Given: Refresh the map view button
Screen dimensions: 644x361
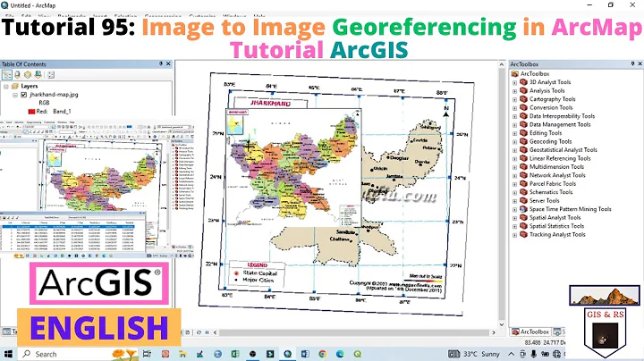Looking at the screenshot, I should [x=199, y=332].
